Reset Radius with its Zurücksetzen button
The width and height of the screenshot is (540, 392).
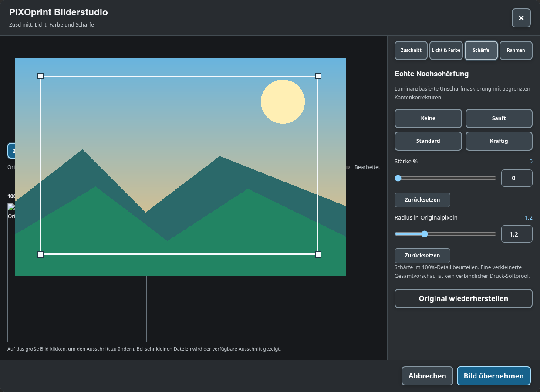(422, 256)
